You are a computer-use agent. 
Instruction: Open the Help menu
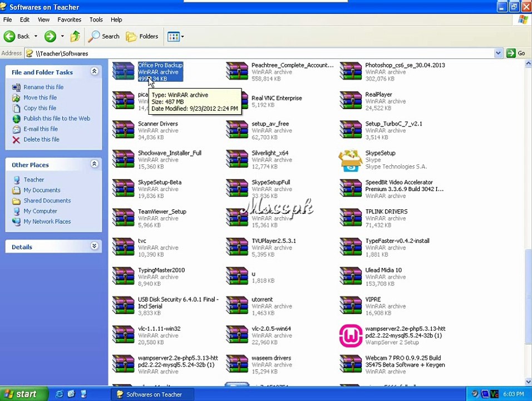point(116,19)
